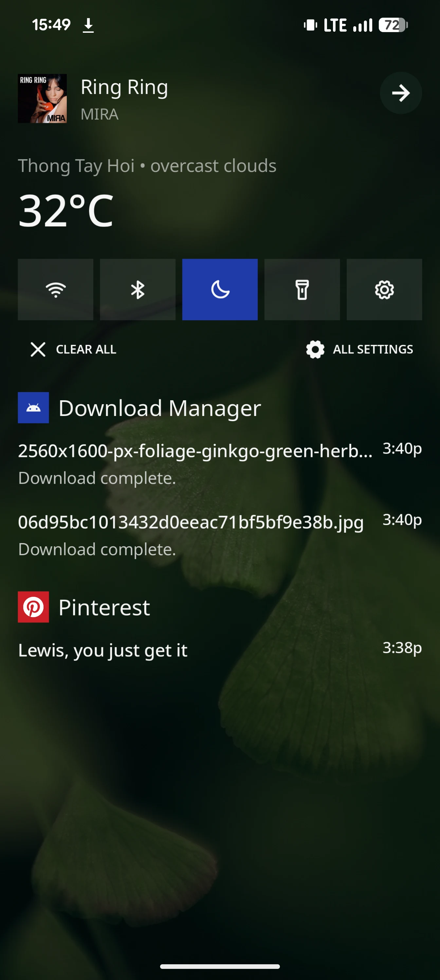Tap the bottom navigation gesture handle
This screenshot has height=980, width=440.
(x=220, y=966)
